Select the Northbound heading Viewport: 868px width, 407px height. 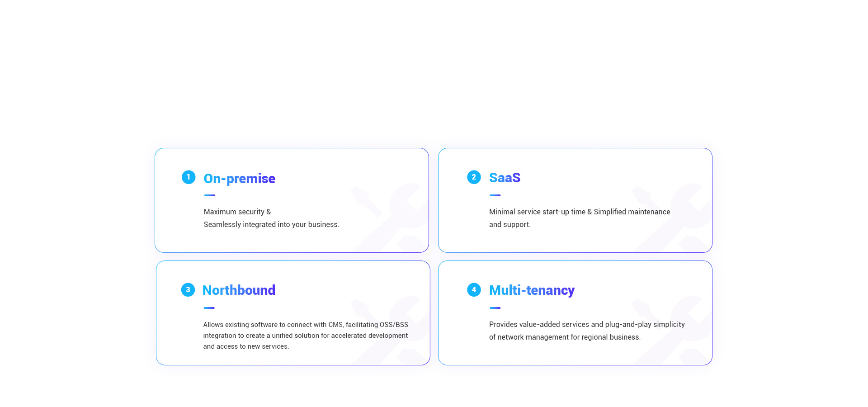239,290
